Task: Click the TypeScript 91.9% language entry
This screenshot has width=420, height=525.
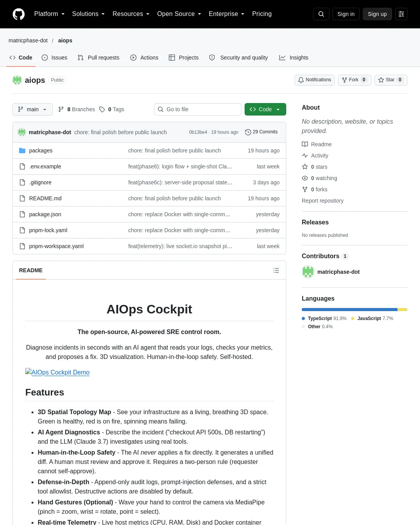Action: [324, 318]
